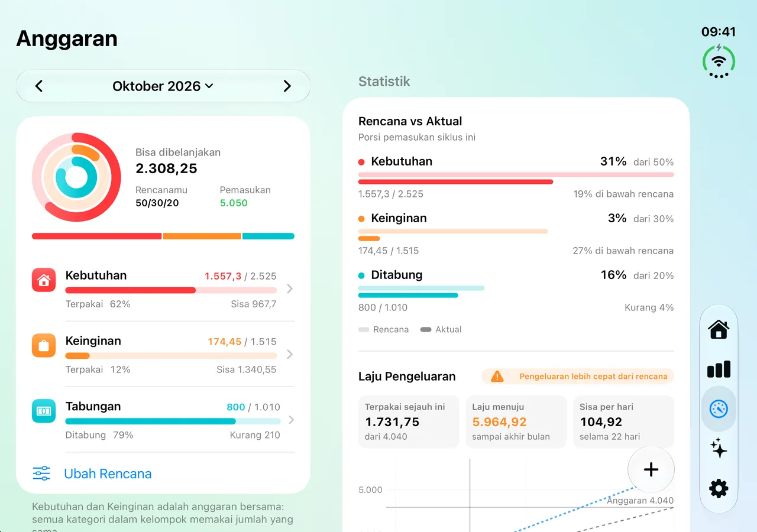The width and height of the screenshot is (757, 532).
Task: Click the sliders icon beside Ubah Rencana
Action: click(x=41, y=473)
